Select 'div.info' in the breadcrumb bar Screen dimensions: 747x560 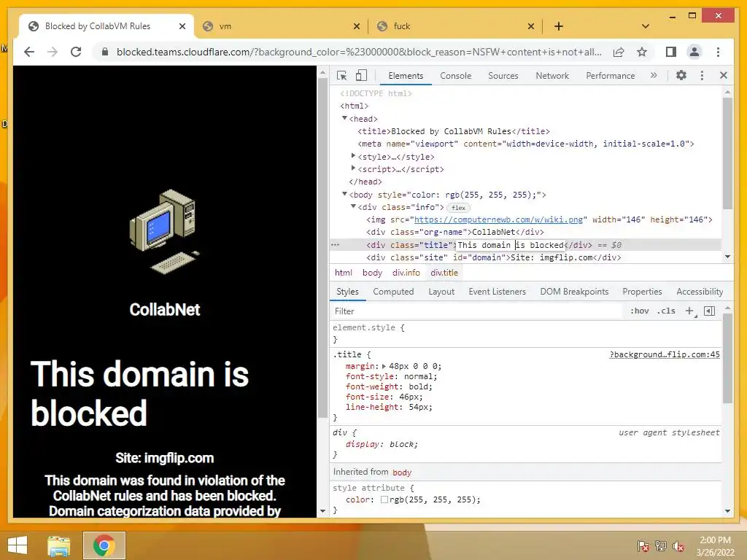406,273
